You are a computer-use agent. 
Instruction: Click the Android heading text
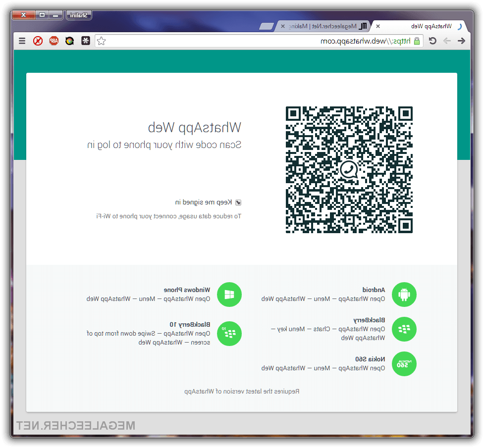click(374, 290)
